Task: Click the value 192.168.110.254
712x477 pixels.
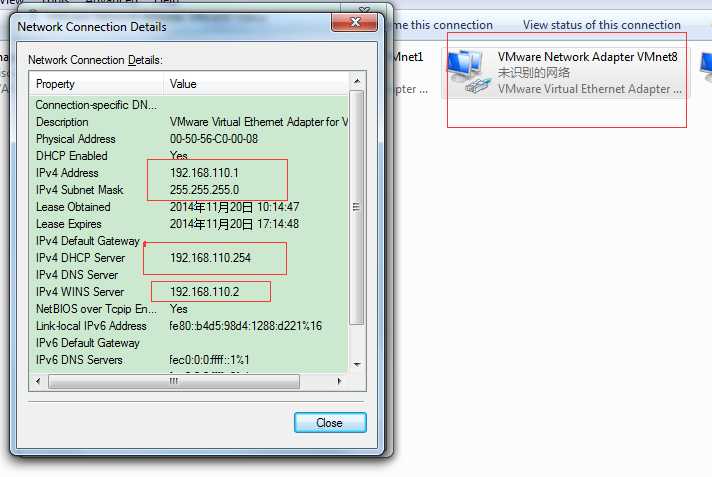Action: click(x=210, y=258)
